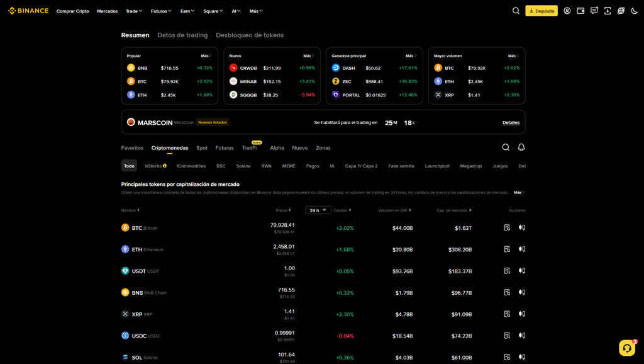Open CRWDB in the Nuevo card
Screen dimensions: 644x364
click(272, 68)
